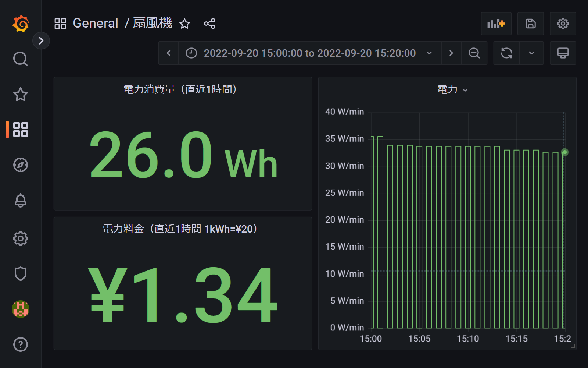Open Dashboards section in sidebar
Viewport: 588px width, 368px height.
(x=21, y=130)
